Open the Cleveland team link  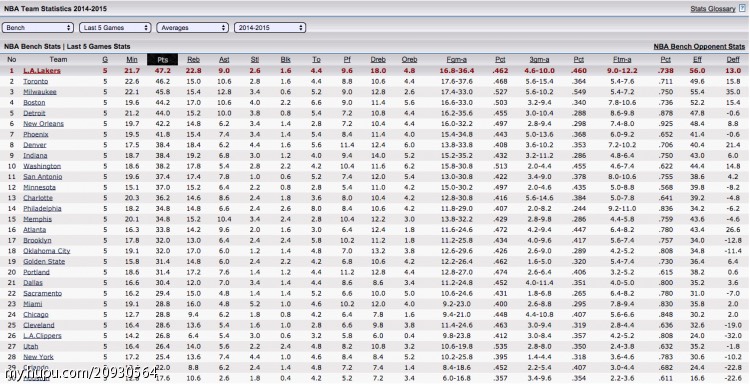point(39,325)
